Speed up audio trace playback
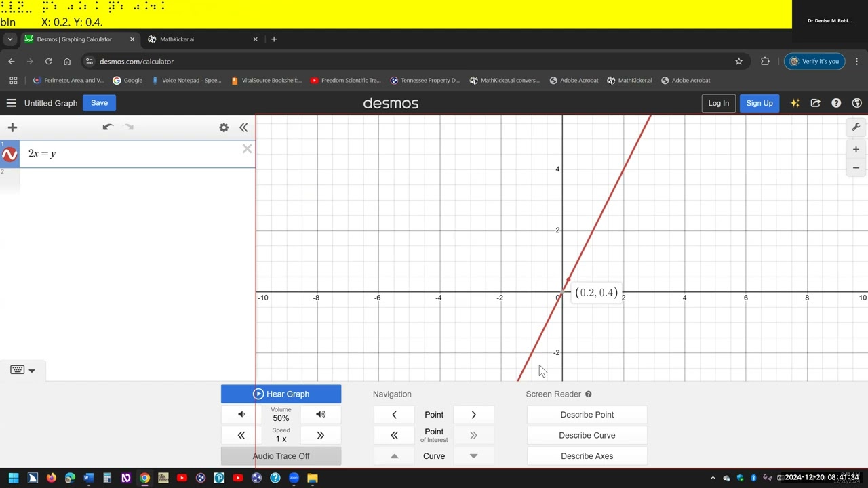Image resolution: width=868 pixels, height=488 pixels. [321, 435]
